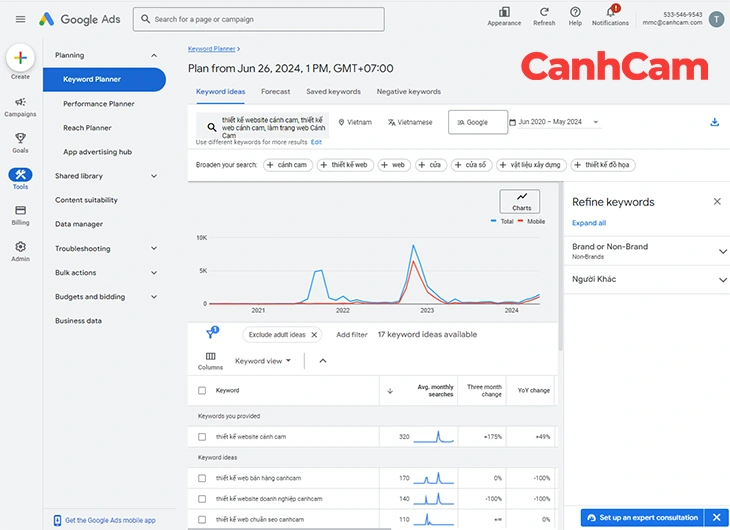Click the Refresh icon

544,16
